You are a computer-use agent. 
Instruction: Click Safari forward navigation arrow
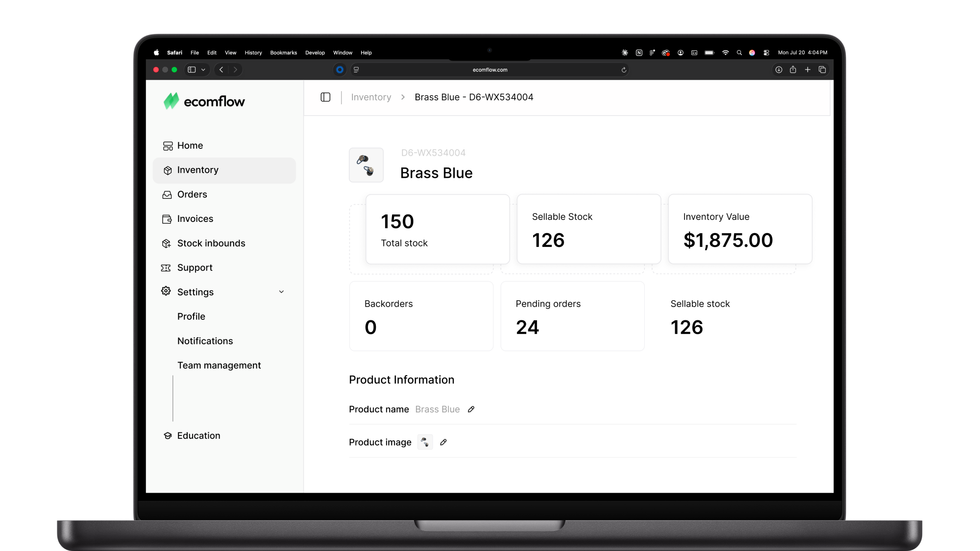coord(235,70)
